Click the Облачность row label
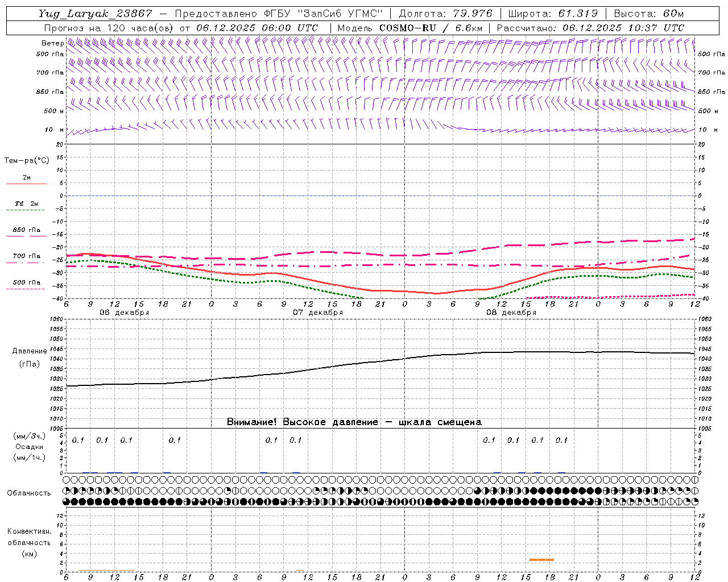This screenshot has width=728, height=582. pyautogui.click(x=29, y=493)
